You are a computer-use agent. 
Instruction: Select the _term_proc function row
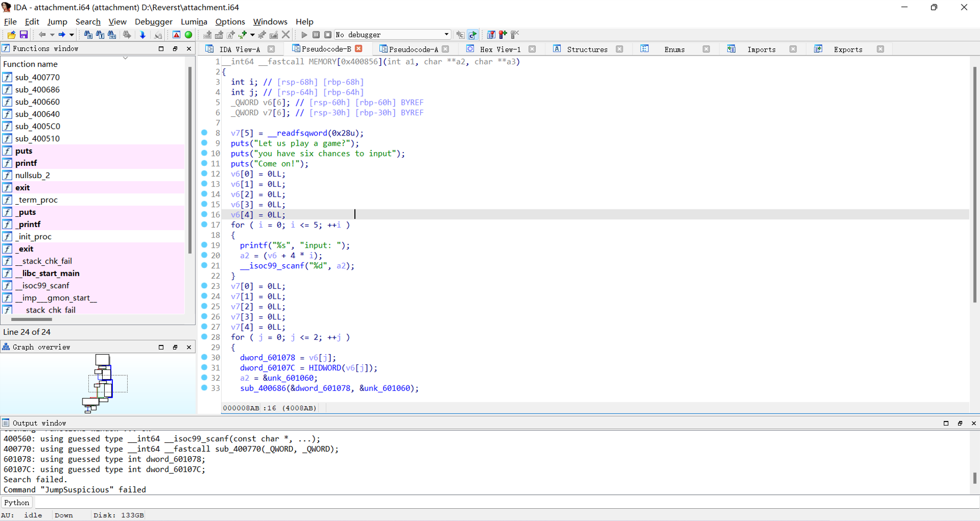[93, 199]
